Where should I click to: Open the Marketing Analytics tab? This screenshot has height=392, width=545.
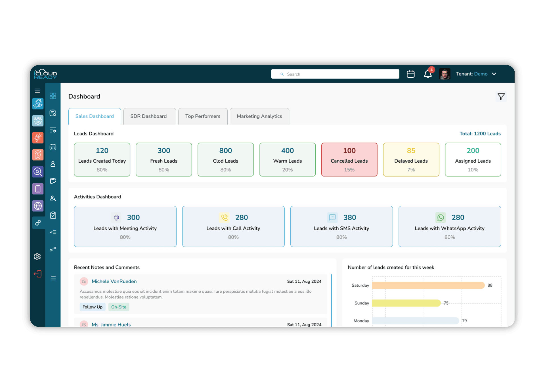(259, 116)
